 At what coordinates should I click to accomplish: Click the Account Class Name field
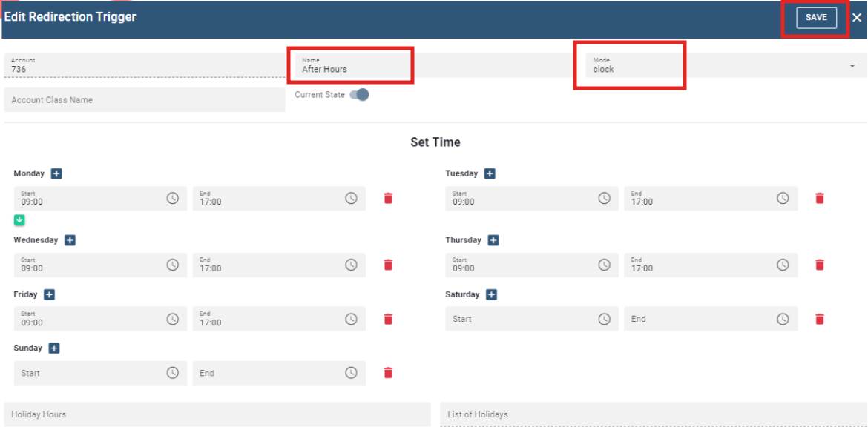point(145,100)
